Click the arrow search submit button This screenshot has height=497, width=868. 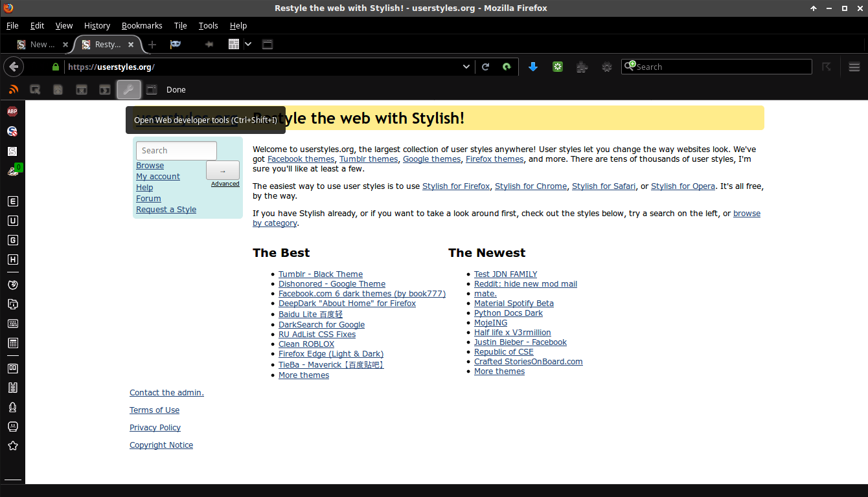point(223,170)
